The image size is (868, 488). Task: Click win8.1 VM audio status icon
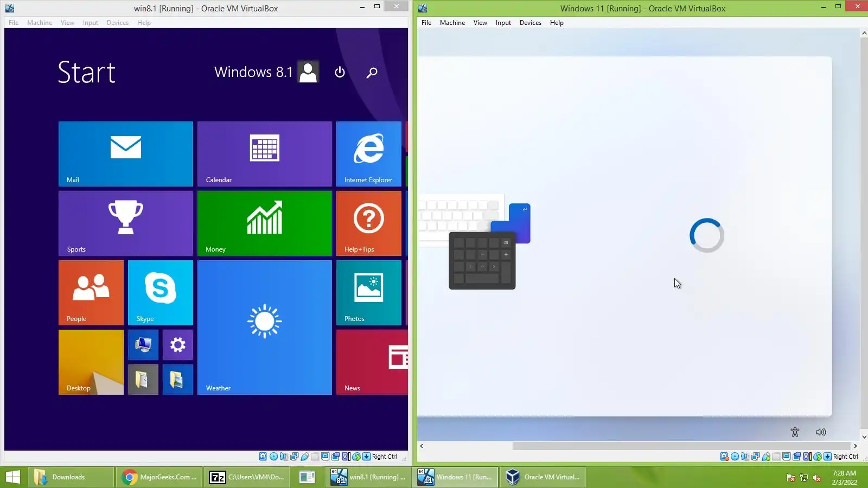[x=284, y=457]
